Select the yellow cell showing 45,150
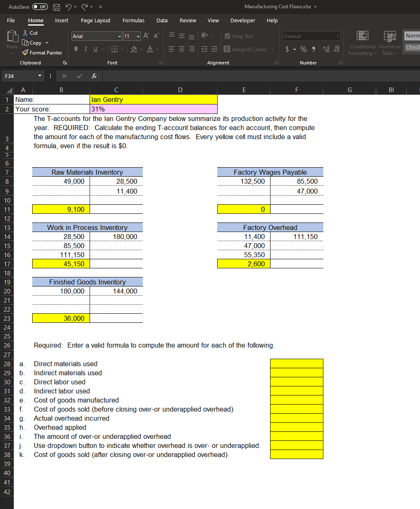Viewport: 420px width, 509px height. tap(61, 264)
